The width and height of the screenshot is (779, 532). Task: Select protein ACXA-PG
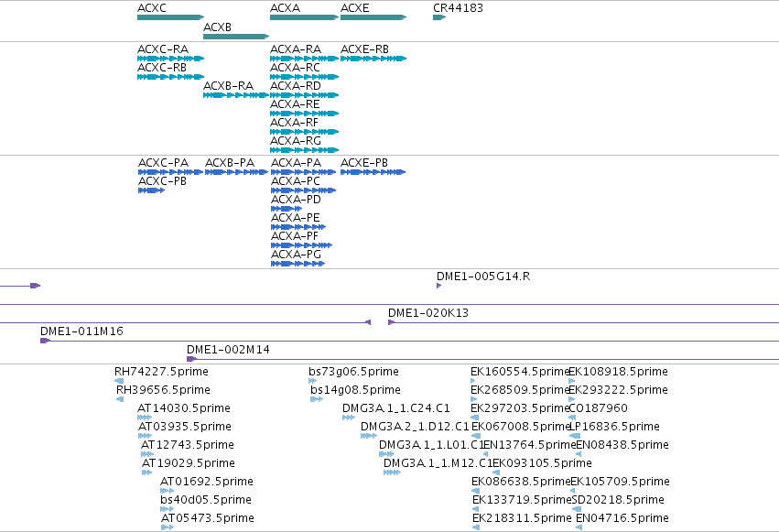point(298,265)
